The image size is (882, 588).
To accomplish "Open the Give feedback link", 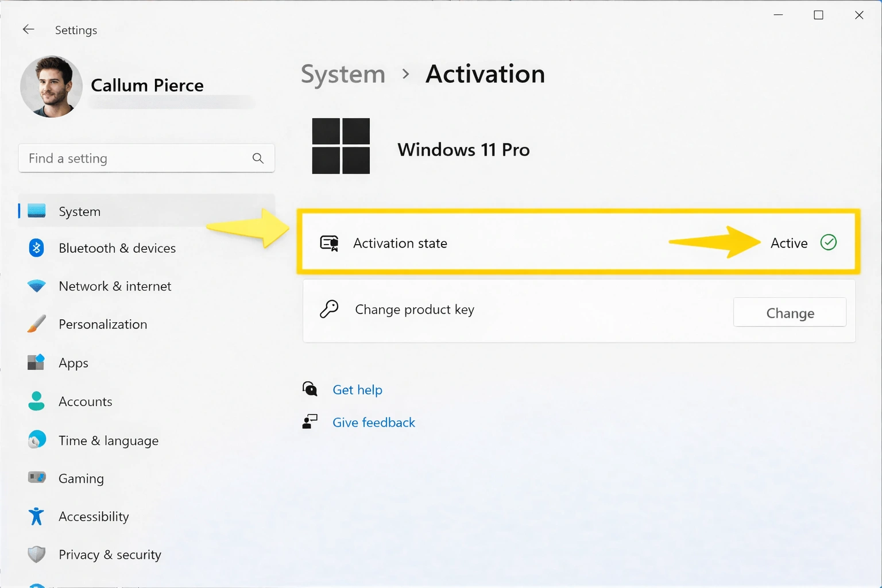I will [373, 421].
